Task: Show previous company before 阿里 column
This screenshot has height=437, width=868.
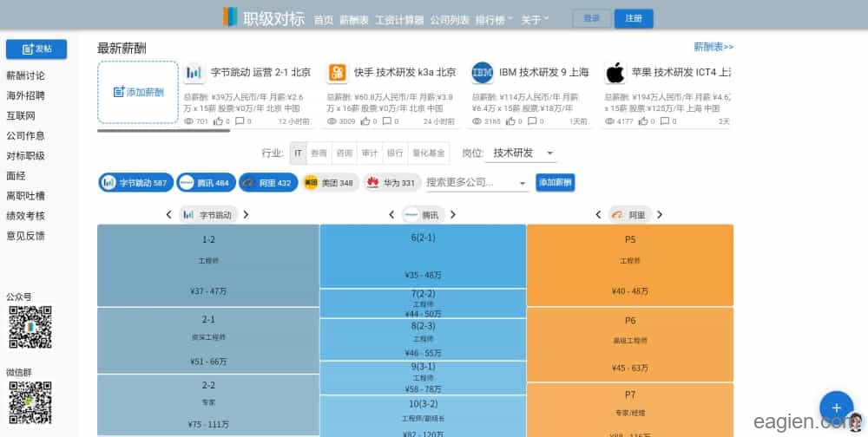Action: [599, 214]
